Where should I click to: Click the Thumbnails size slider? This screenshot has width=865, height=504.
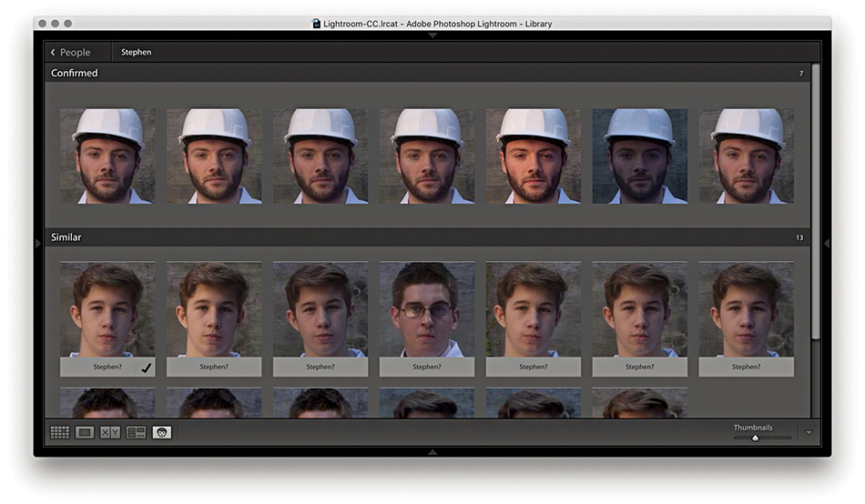(x=756, y=438)
